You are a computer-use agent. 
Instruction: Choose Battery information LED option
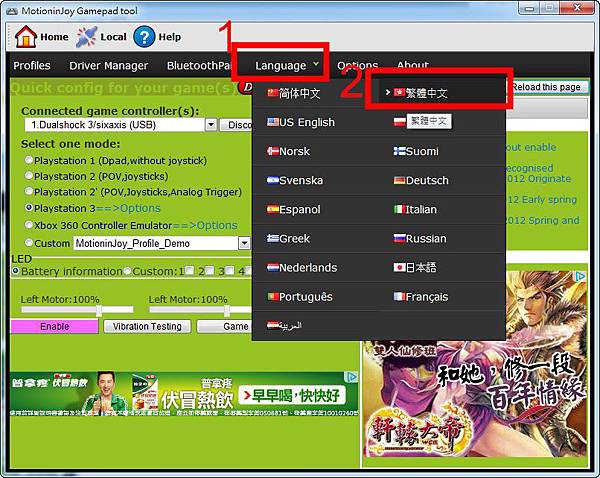[x=16, y=271]
